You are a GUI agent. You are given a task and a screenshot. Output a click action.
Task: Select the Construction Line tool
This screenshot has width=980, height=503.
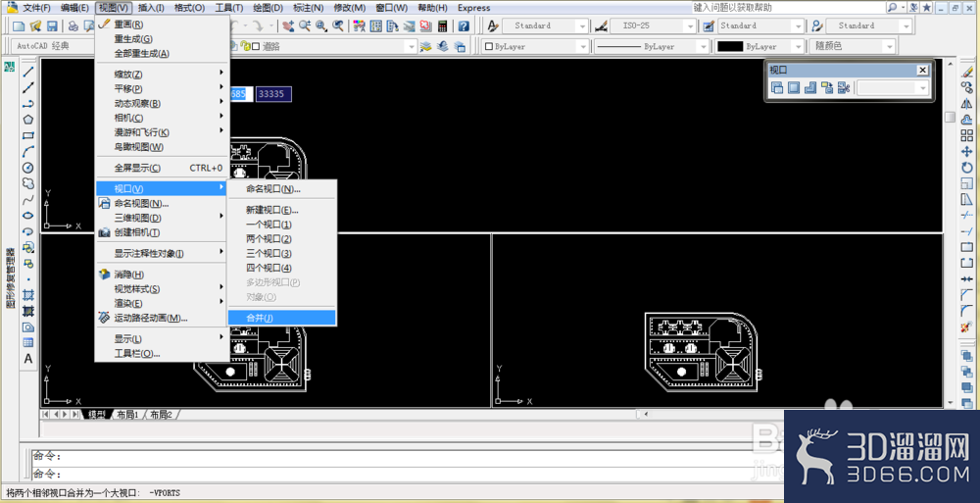[x=28, y=87]
